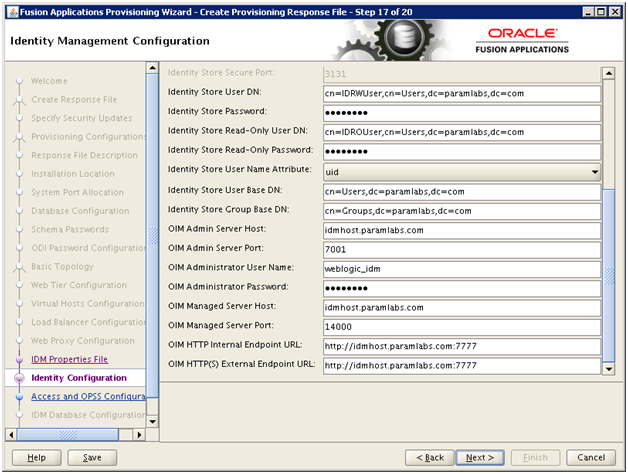Click the Java icon in the title bar

pos(13,12)
